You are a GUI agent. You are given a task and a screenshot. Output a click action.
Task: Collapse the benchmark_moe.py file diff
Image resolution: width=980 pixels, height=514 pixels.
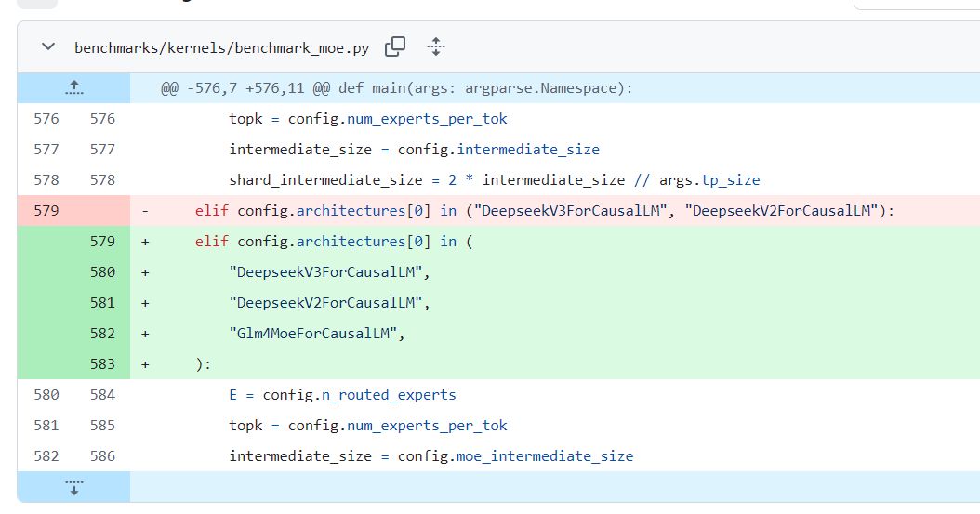click(48, 46)
